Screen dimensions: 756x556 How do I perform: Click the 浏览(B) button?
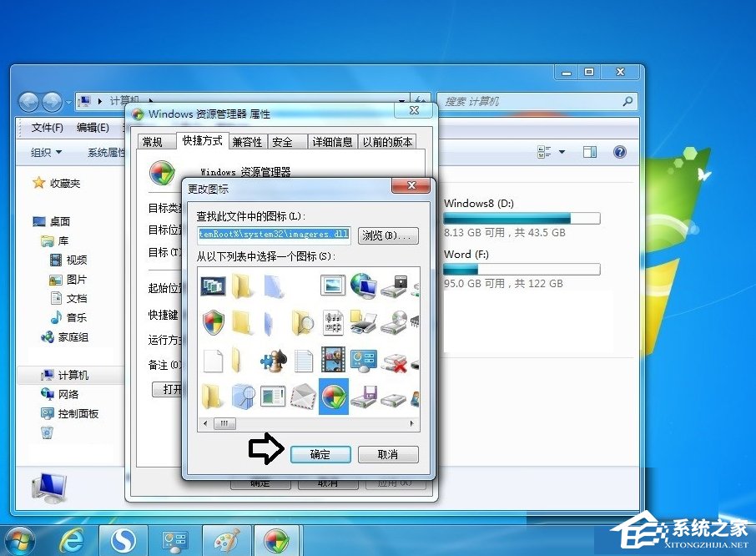(386, 235)
